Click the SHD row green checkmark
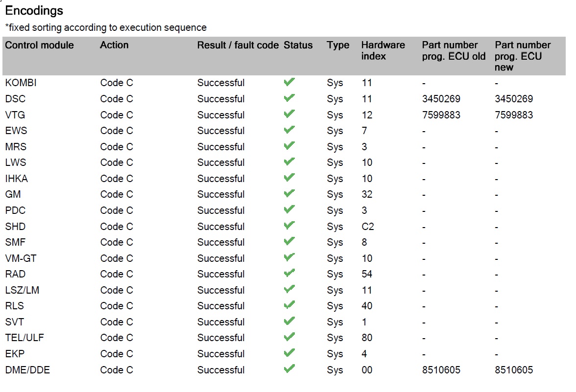The height and width of the screenshot is (392, 576). pyautogui.click(x=289, y=226)
